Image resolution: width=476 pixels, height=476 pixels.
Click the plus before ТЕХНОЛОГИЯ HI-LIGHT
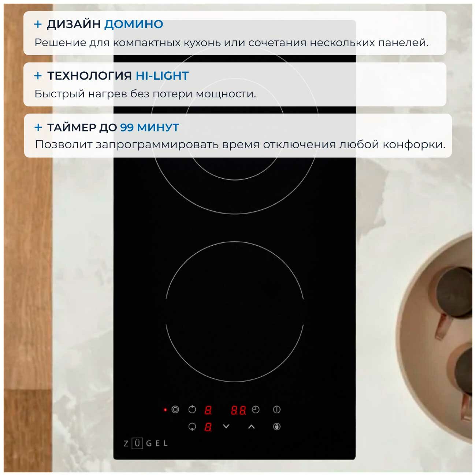[x=38, y=76]
